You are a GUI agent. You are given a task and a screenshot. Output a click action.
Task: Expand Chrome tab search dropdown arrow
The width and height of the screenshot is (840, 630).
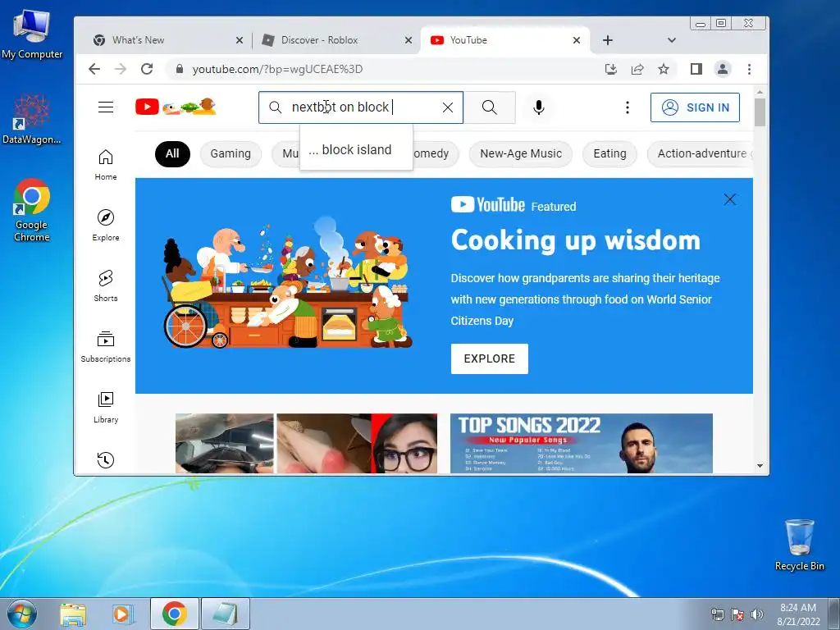tap(671, 40)
